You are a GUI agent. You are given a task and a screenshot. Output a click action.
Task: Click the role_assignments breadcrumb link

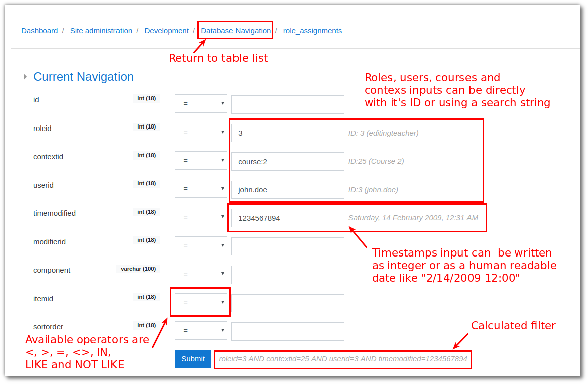(x=312, y=31)
